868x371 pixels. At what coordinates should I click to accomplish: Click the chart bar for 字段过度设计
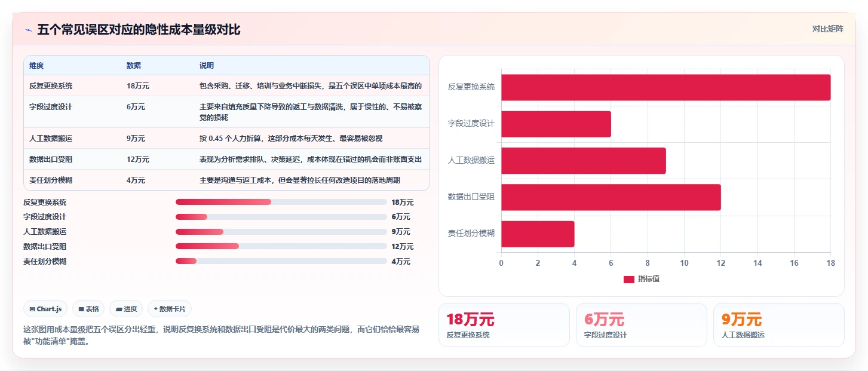[x=556, y=124]
